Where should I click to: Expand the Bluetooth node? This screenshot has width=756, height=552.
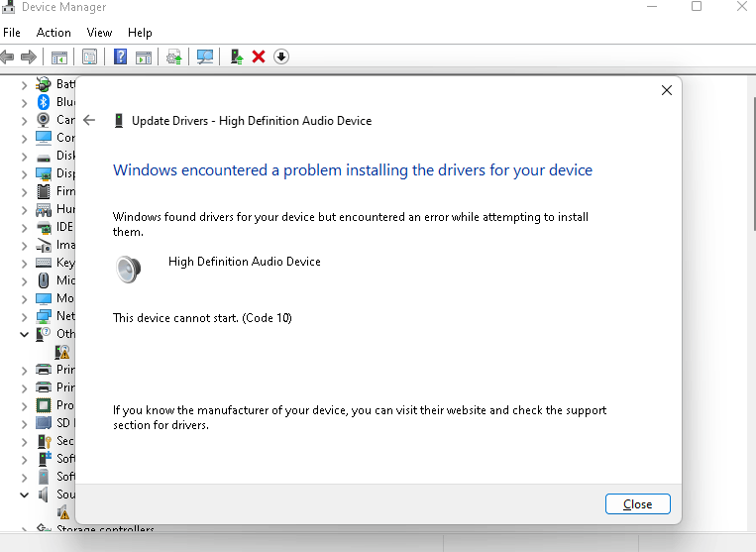pos(24,103)
